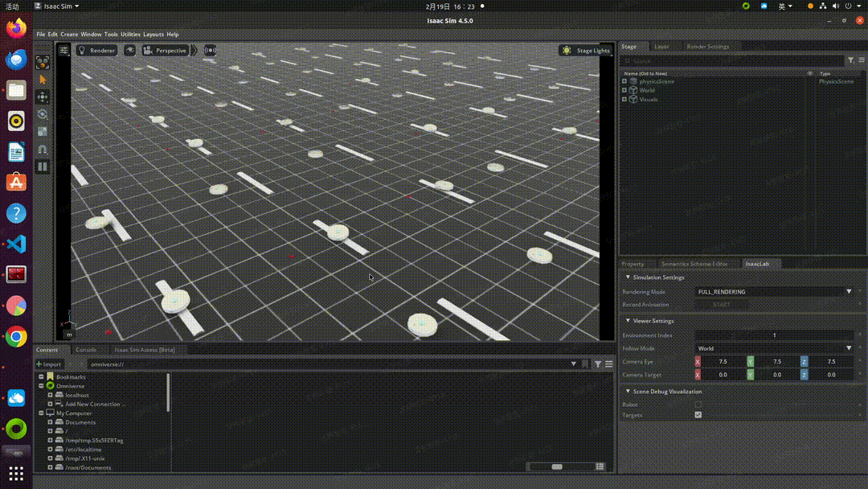The height and width of the screenshot is (489, 868).
Task: Open the Stage options hamburger menu
Action: coord(862,60)
